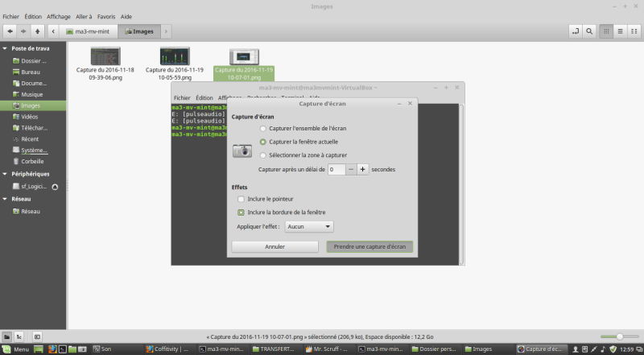This screenshot has width=644, height=355.
Task: Open the Appliquer l'effet dropdown (Aucun)
Action: (x=309, y=226)
